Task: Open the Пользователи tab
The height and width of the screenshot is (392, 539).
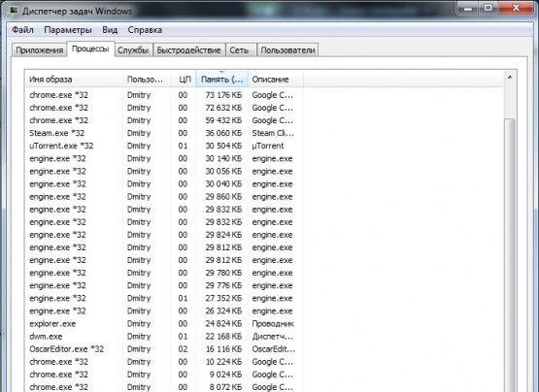Action: tap(287, 50)
